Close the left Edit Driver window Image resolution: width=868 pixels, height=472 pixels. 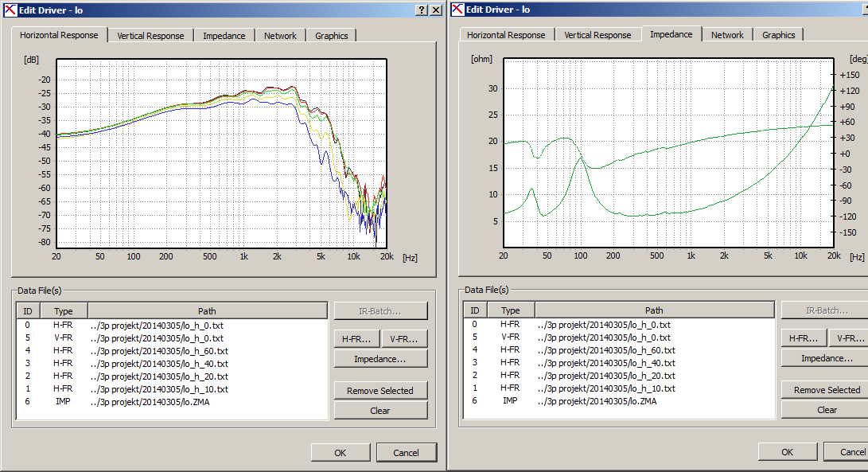(x=436, y=10)
